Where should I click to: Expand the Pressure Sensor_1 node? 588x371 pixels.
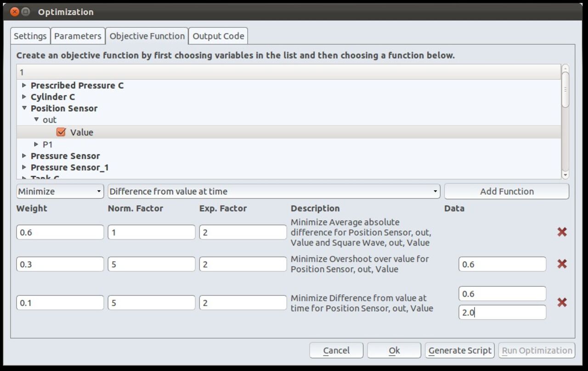(24, 167)
